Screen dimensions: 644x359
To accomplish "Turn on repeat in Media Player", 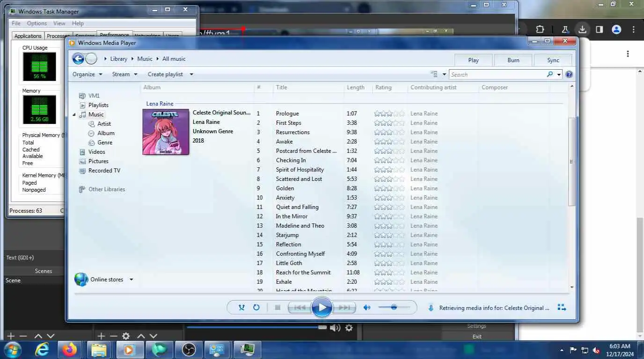I will (x=256, y=308).
